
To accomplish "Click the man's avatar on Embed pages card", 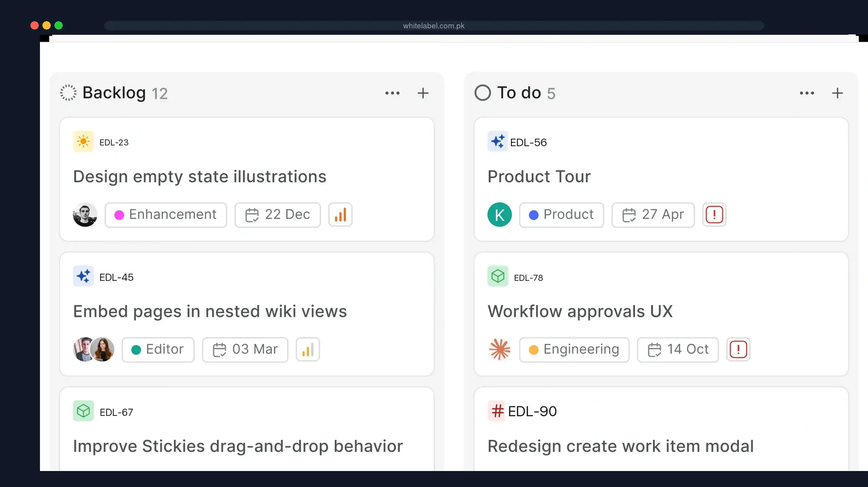I will 82,349.
